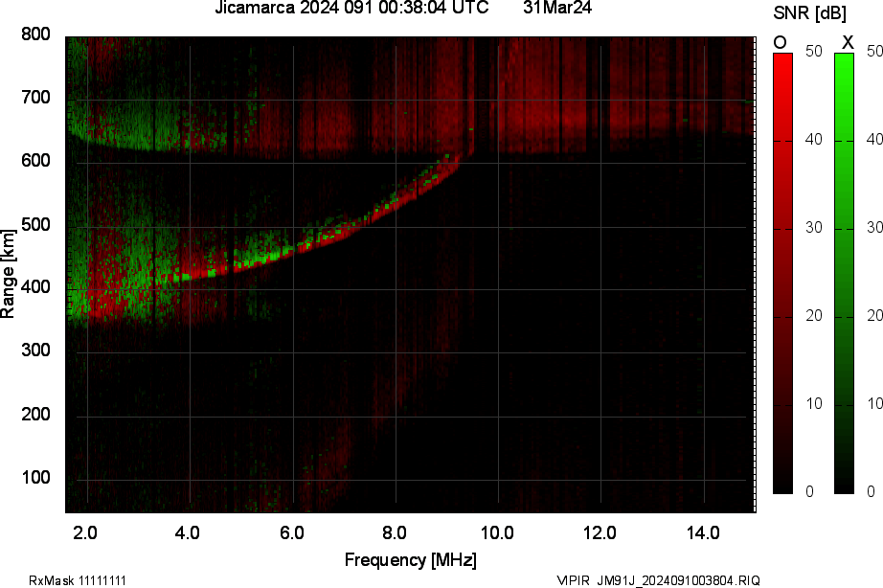Click the Range [km] axis label
The image size is (883, 588).
pos(11,273)
